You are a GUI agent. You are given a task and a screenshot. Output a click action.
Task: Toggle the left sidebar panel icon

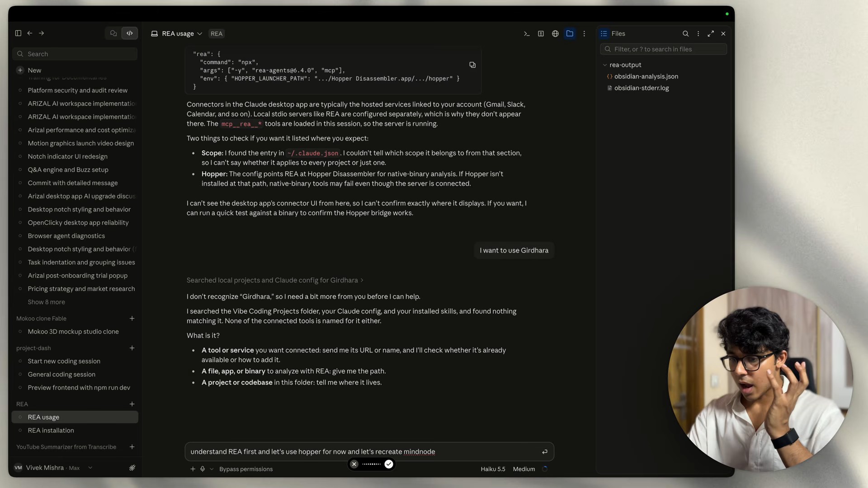click(18, 33)
